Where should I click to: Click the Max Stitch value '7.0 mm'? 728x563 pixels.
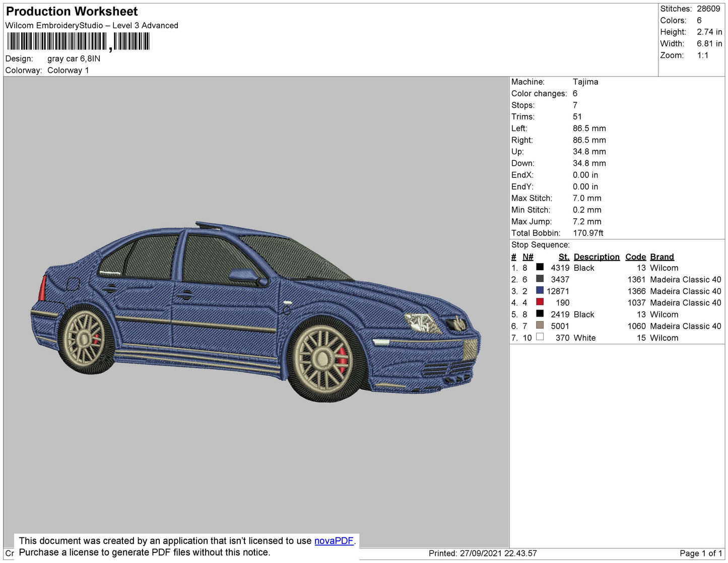tap(587, 198)
